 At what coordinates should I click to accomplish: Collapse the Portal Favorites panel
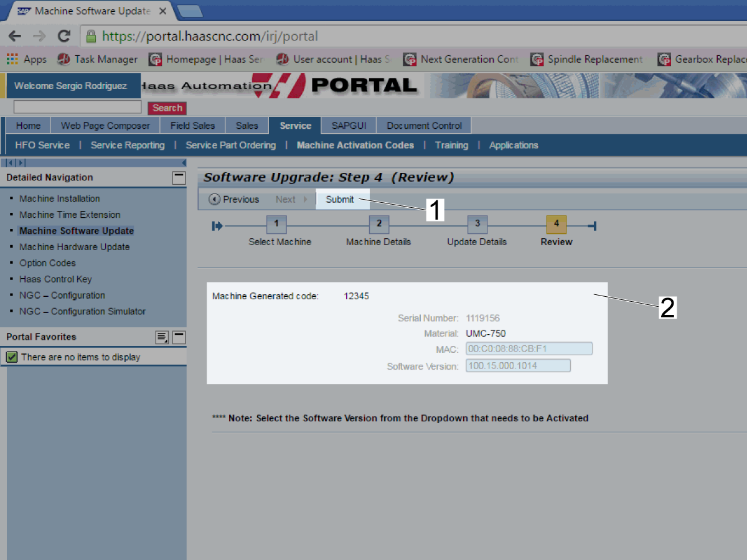click(179, 337)
